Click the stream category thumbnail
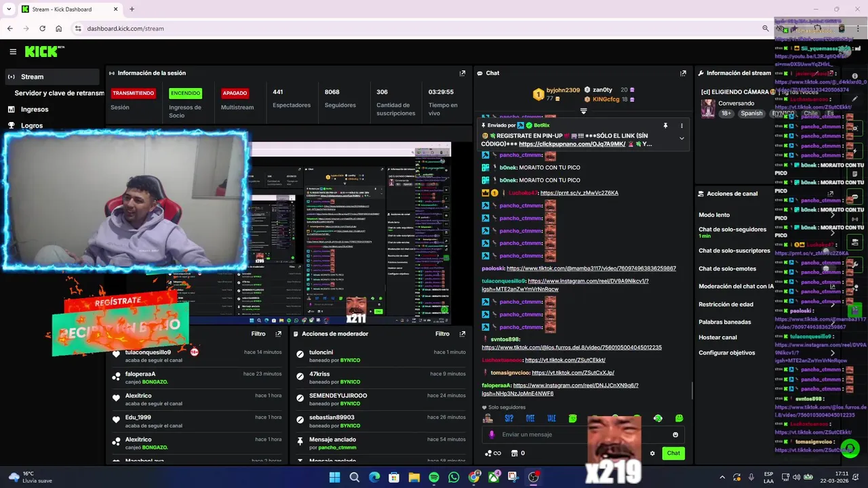Image resolution: width=868 pixels, height=488 pixels. coord(708,108)
